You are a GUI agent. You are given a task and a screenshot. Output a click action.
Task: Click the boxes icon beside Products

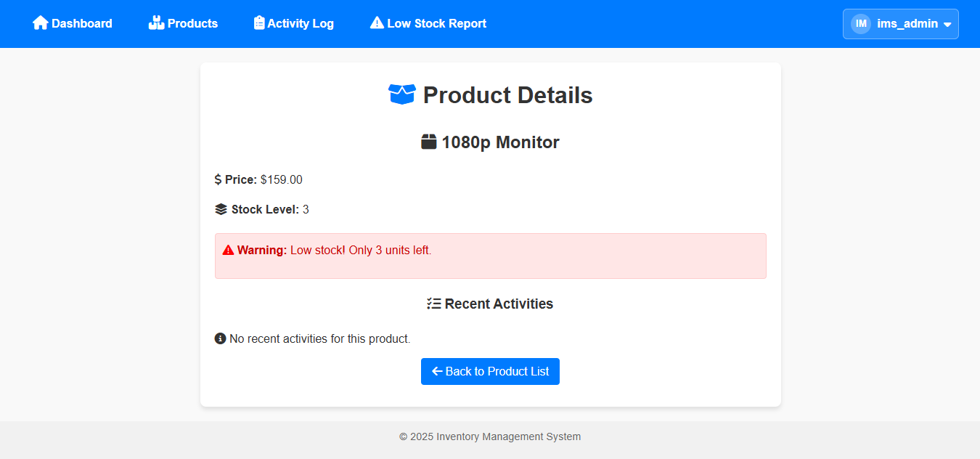click(x=156, y=23)
